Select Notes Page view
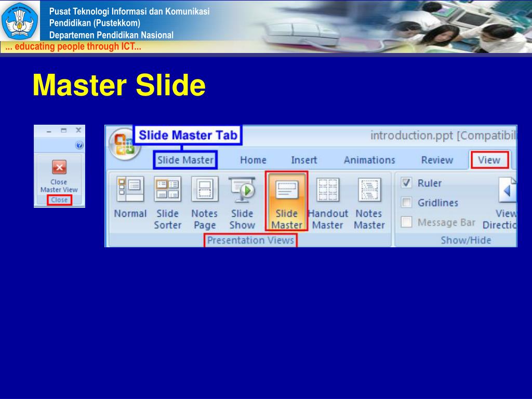 [x=205, y=203]
